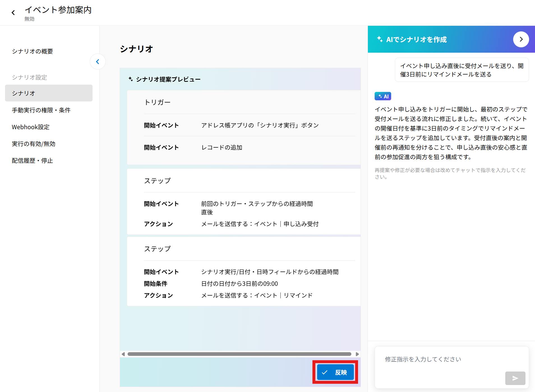
Task: Click the preview's horizontal scrollbar thumb
Action: pyautogui.click(x=239, y=354)
